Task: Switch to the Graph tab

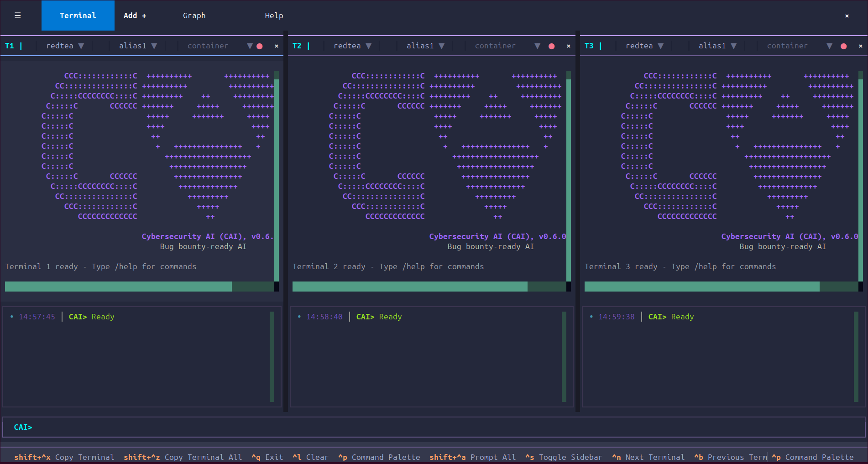Action: click(x=194, y=16)
